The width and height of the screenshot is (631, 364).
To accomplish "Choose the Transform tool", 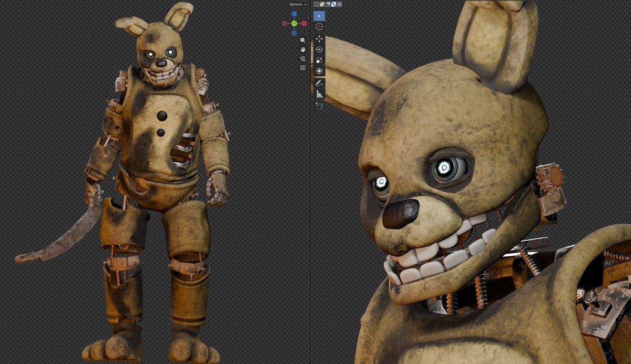I will (319, 70).
